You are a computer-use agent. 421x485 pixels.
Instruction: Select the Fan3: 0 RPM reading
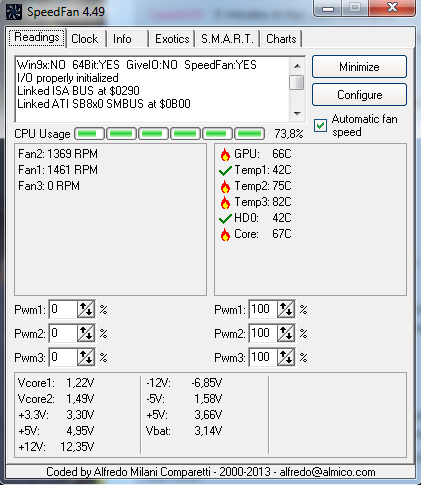[x=49, y=186]
